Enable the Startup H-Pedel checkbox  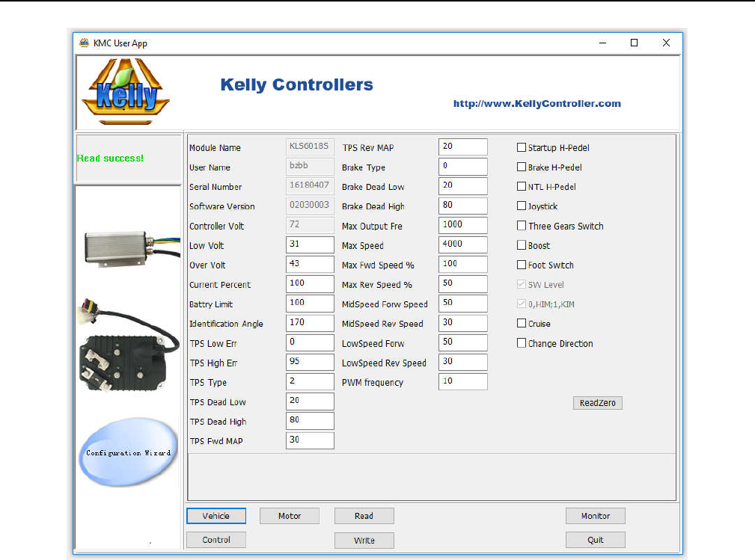(x=521, y=147)
